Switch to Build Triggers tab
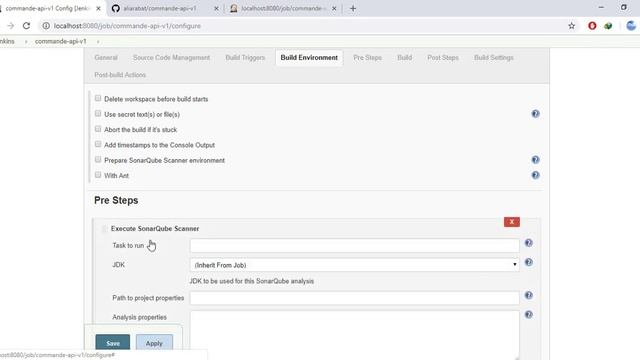Viewport: 640px width, 360px height. 245,58
